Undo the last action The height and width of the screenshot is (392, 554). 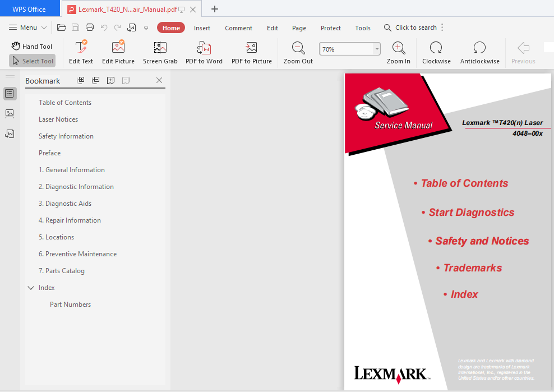[104, 27]
